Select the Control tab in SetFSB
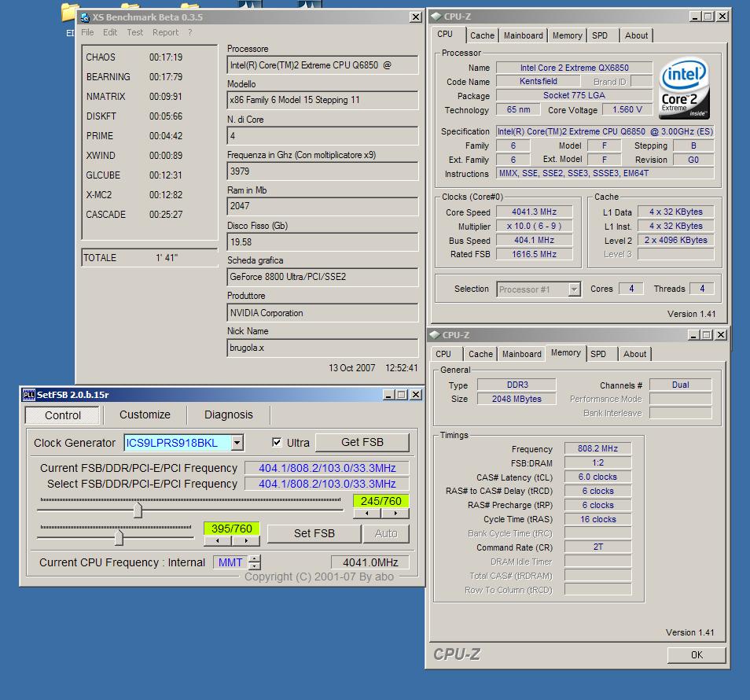Viewport: 750px width, 700px height. click(63, 414)
